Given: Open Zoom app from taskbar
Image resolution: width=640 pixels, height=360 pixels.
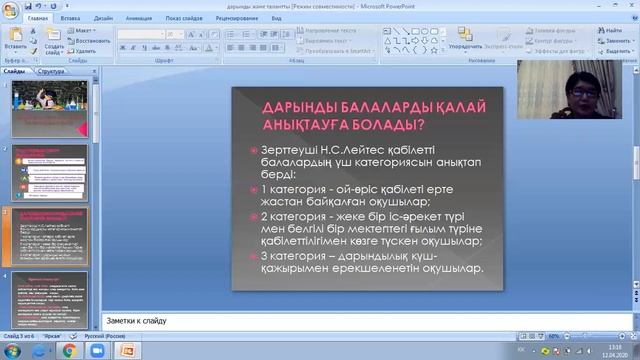Looking at the screenshot, I should [97, 351].
